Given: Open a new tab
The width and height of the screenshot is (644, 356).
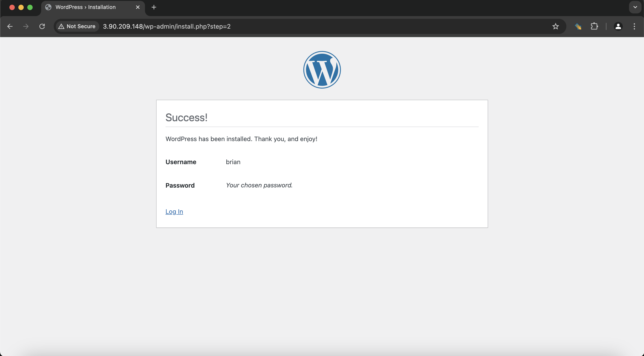Looking at the screenshot, I should coord(154,7).
